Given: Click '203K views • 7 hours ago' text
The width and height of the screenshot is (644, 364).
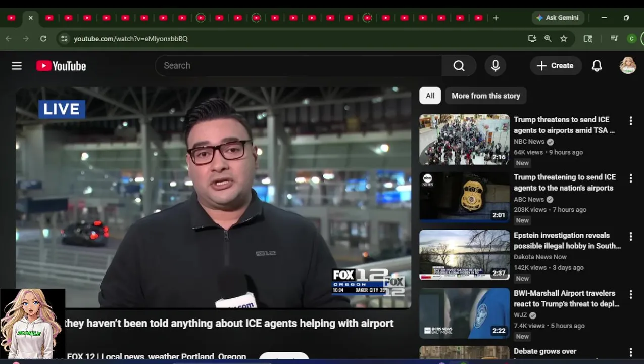Looking at the screenshot, I should (x=550, y=210).
